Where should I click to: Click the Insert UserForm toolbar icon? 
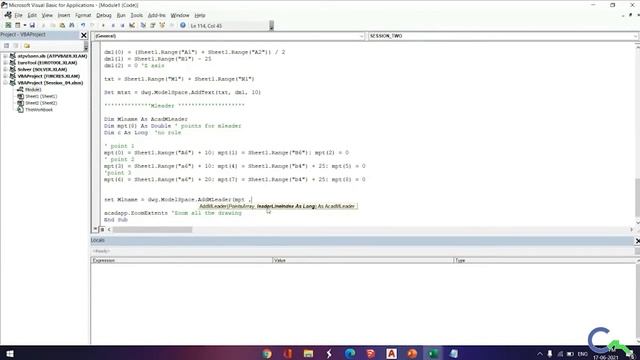click(x=18, y=25)
